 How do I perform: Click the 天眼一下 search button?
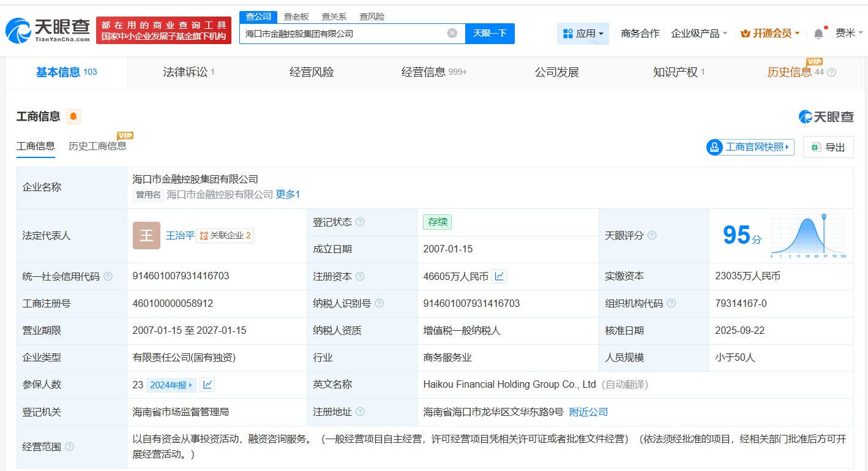point(490,34)
